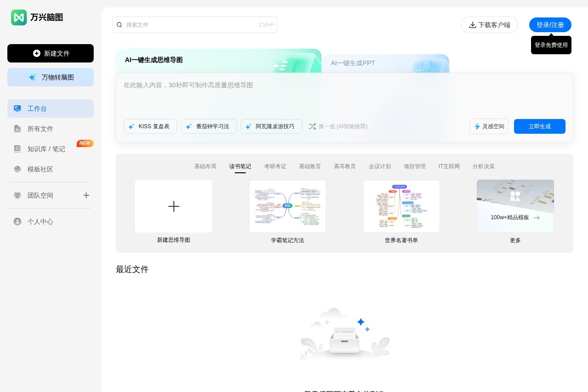
Task: Open the 团队空间 panel
Action: click(40, 195)
